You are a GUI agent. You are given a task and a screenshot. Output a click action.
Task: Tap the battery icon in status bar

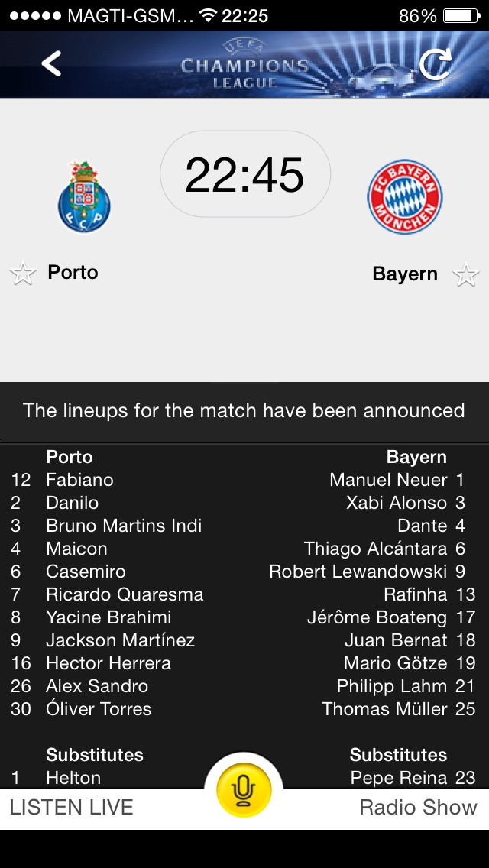[462, 15]
